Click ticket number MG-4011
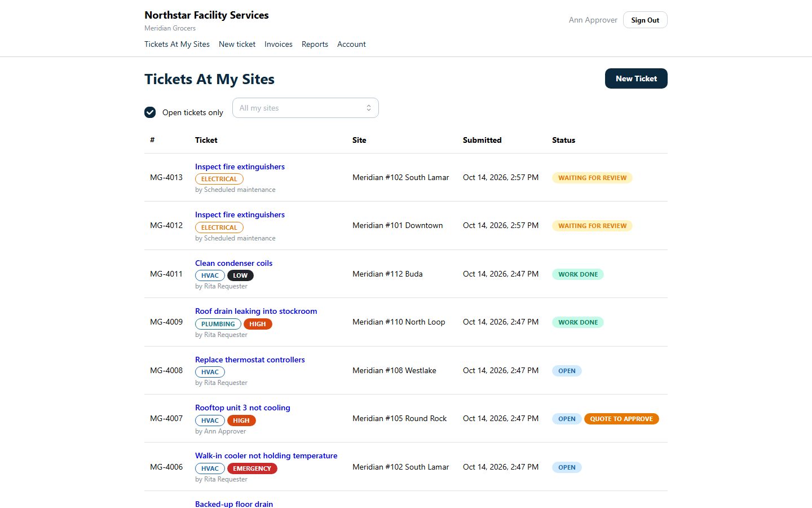This screenshot has height=508, width=812. 166,274
